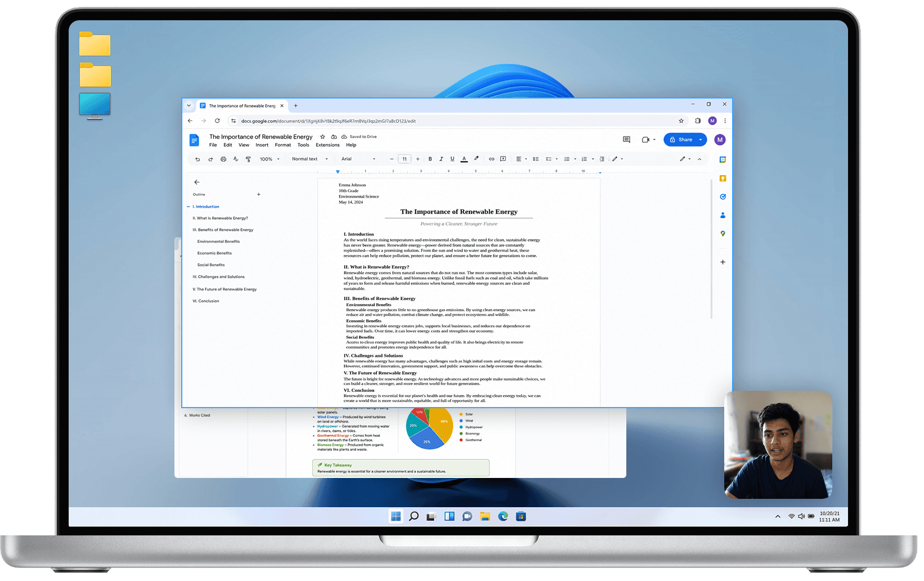Open the File menu

213,145
